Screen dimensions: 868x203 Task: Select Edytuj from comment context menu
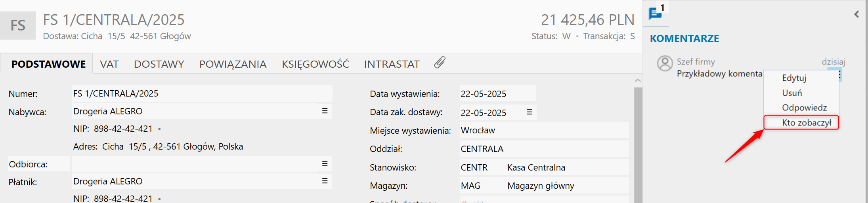point(794,78)
